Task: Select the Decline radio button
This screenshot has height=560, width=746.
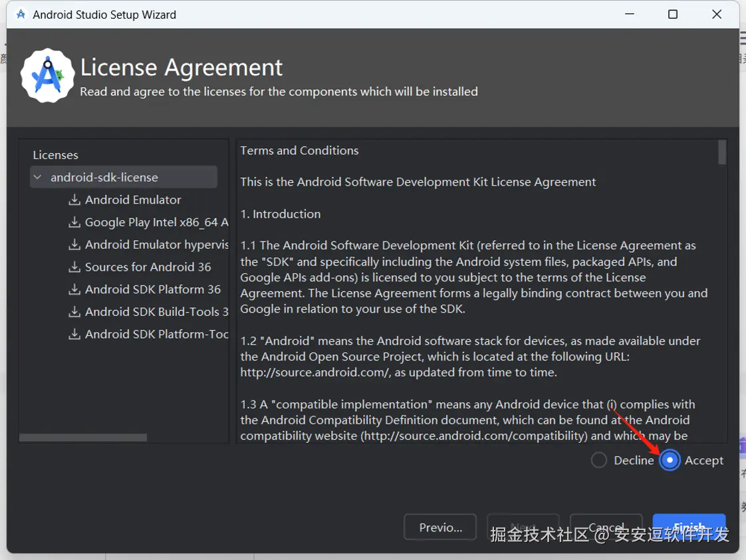Action: coord(599,460)
